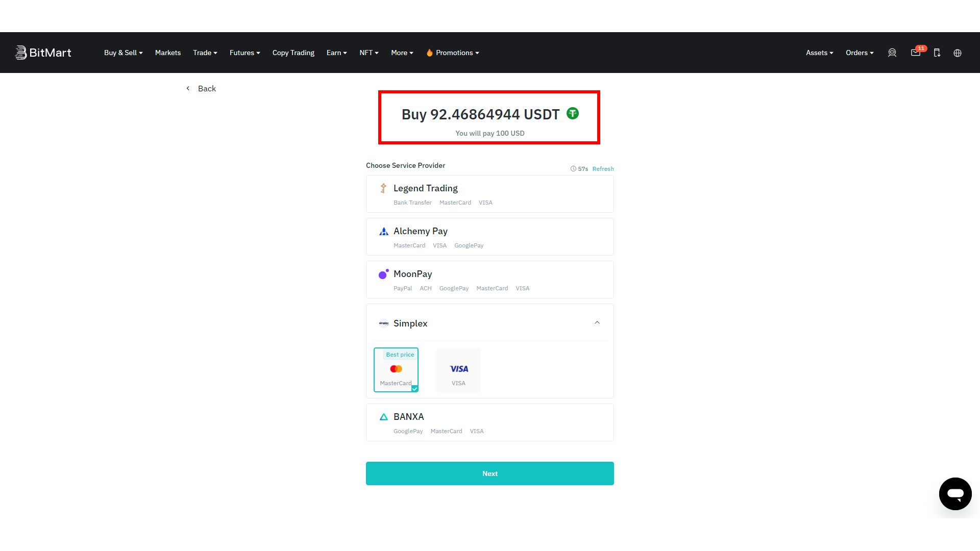Collapse the Simplex provider section
This screenshot has width=980, height=551.
pos(597,322)
